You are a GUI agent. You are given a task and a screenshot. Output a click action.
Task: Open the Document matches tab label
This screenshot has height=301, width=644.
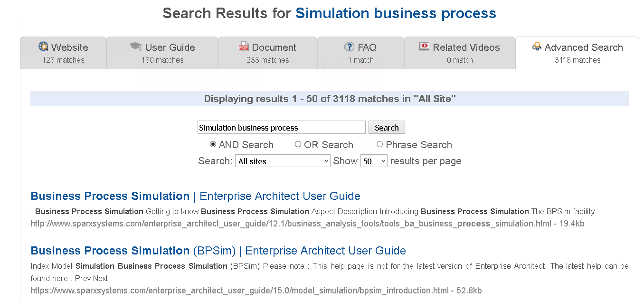[274, 47]
